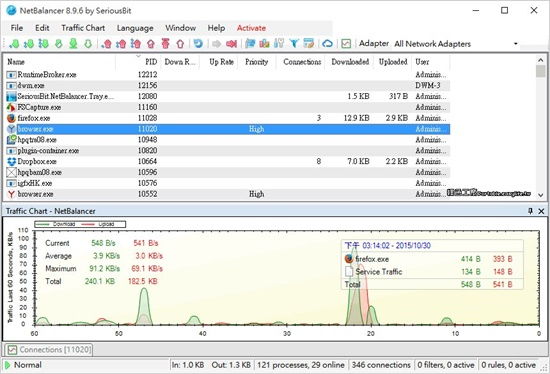The image size is (550, 374).
Task: Click the gray right arrow toolbar icon
Action: click(x=216, y=44)
